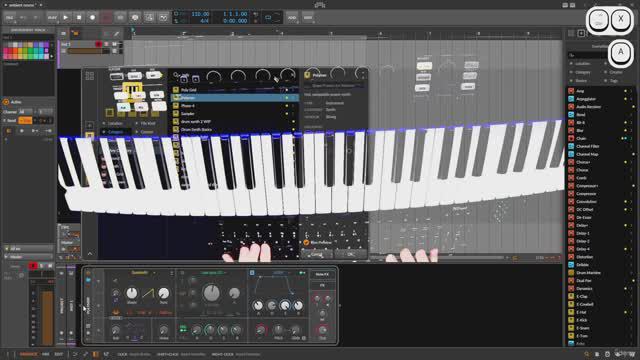The image size is (640, 360).
Task: Click Cancel in the popup browser
Action: tap(316, 254)
